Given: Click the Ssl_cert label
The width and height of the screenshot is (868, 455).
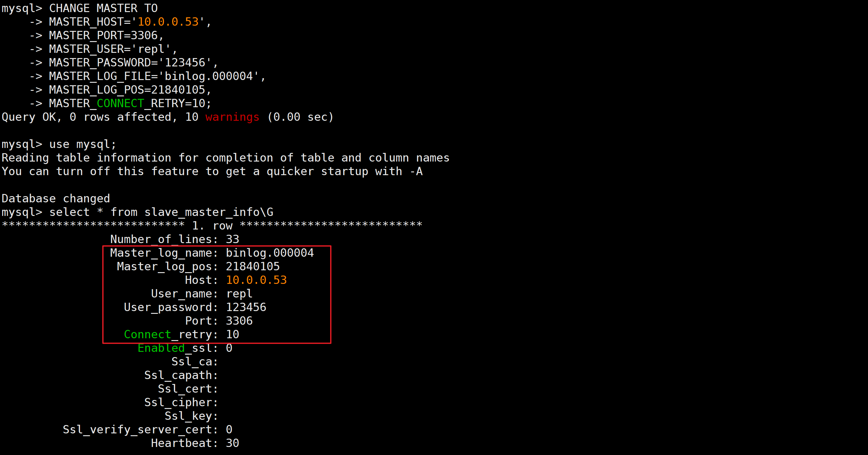Looking at the screenshot, I should 188,389.
